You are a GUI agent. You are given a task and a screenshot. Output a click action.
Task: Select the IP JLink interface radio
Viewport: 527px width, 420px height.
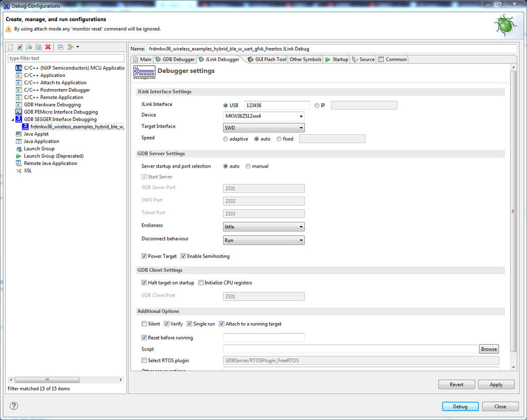click(317, 105)
